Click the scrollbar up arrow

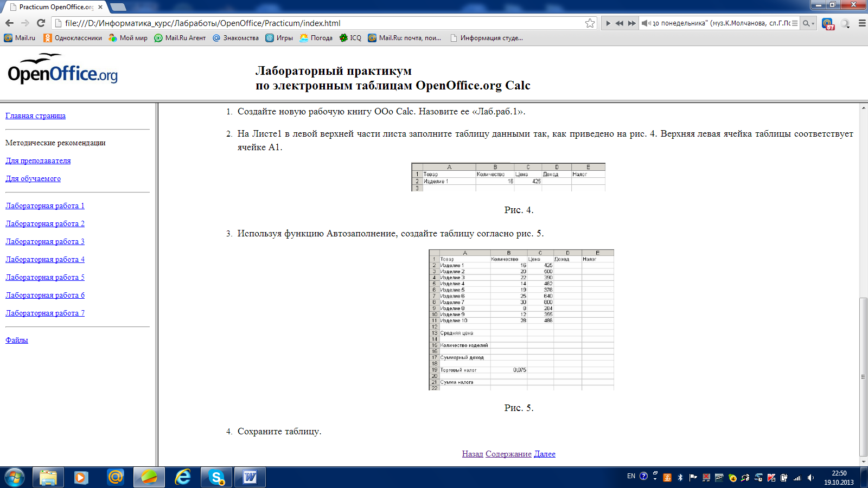[x=864, y=107]
